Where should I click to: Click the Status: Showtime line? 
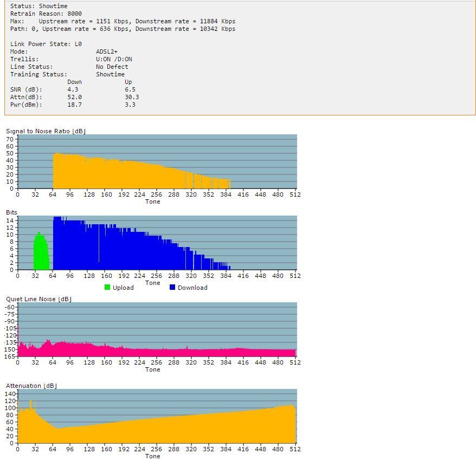pos(39,6)
